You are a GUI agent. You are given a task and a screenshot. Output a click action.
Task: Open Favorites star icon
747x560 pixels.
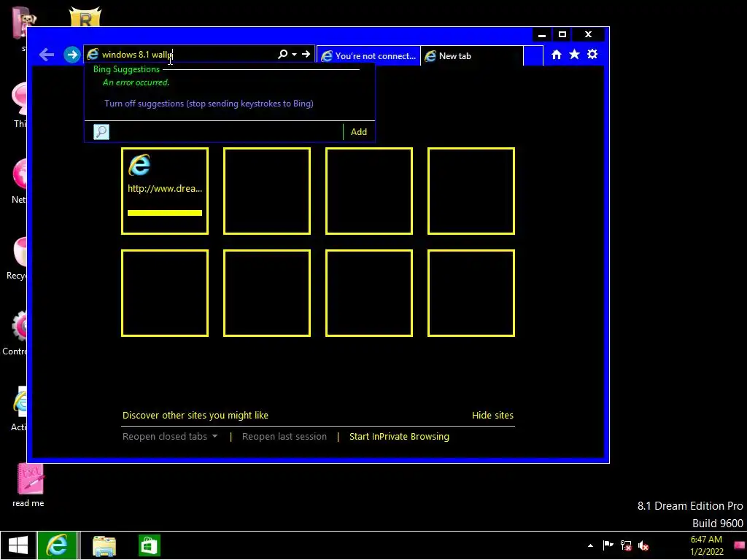[575, 54]
